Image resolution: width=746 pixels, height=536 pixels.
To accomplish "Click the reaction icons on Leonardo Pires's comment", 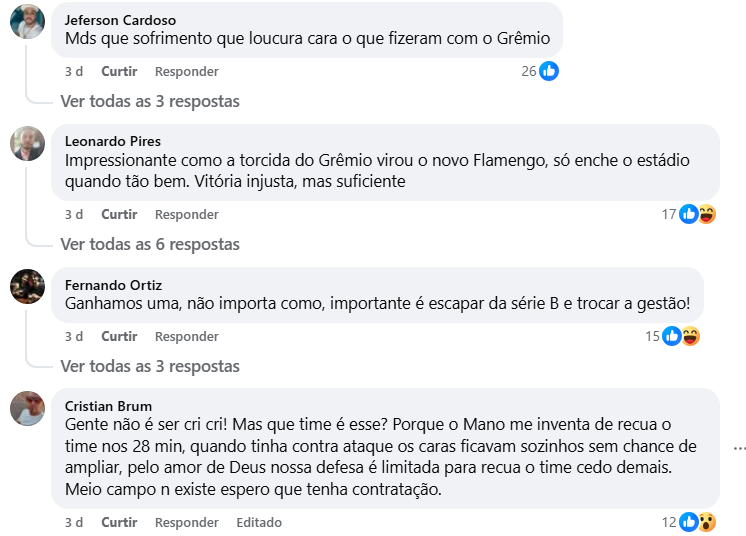I will pos(697,214).
